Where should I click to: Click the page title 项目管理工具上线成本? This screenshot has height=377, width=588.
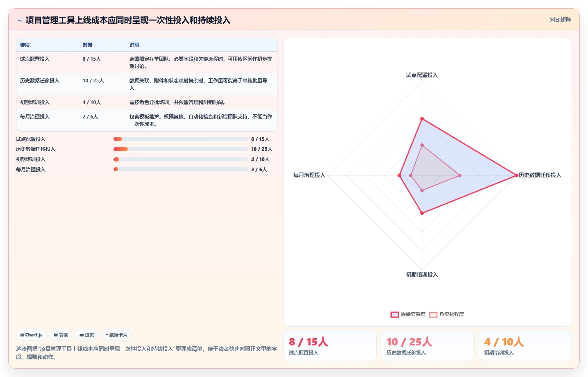[x=128, y=20]
